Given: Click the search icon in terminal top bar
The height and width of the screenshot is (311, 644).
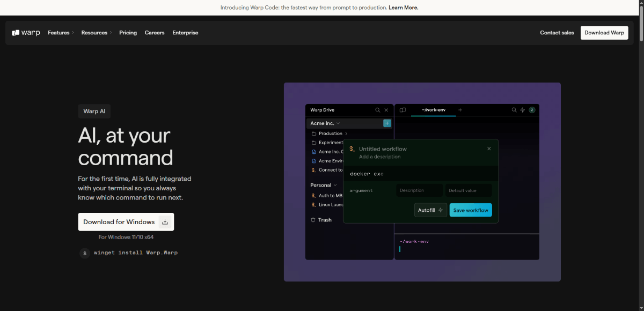Looking at the screenshot, I should tap(514, 110).
